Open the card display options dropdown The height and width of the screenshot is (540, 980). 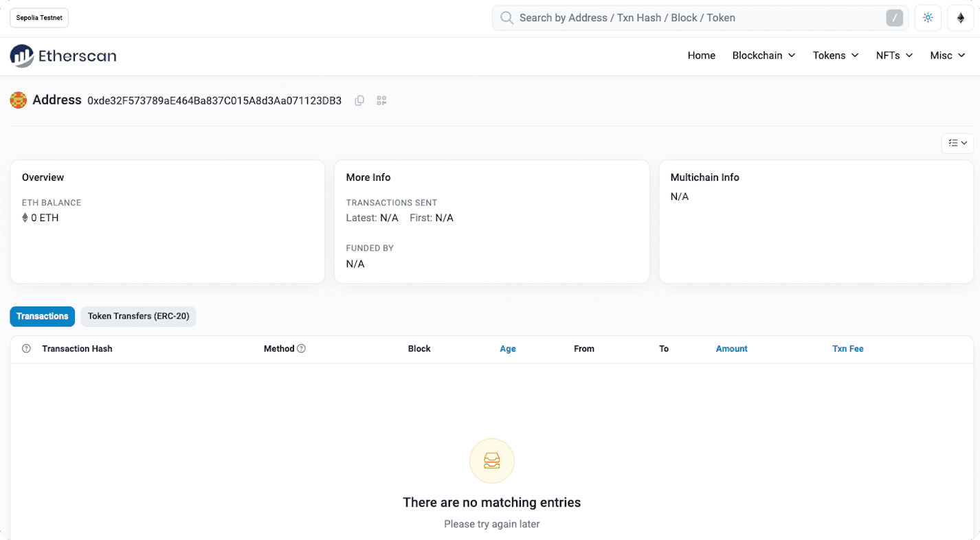tap(957, 143)
